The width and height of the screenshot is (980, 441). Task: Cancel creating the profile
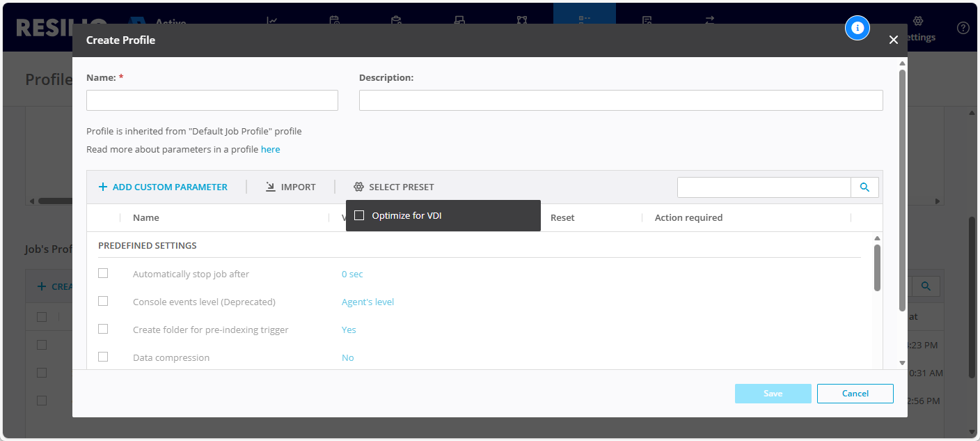pyautogui.click(x=855, y=393)
